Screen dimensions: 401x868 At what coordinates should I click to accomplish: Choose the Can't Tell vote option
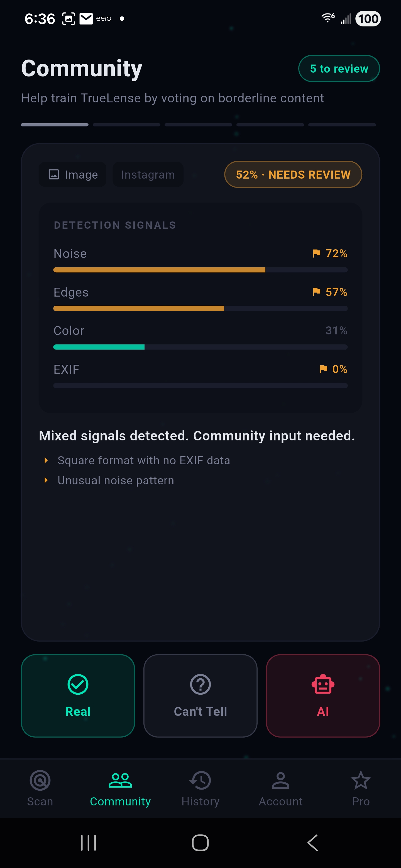[200, 696]
